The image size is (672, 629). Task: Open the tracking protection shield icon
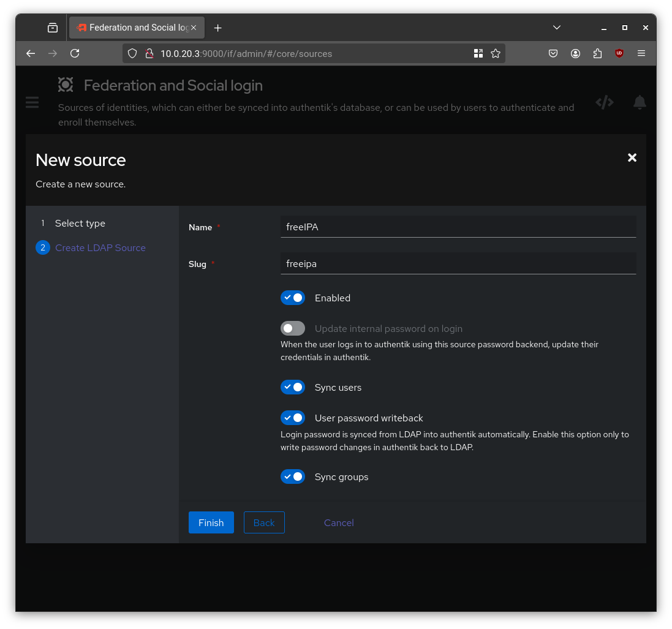click(132, 53)
